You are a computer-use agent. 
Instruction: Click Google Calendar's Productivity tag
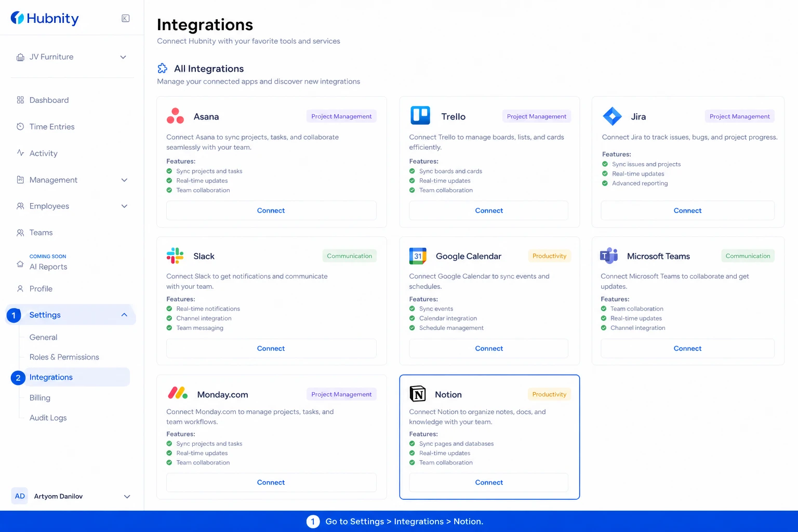549,256
